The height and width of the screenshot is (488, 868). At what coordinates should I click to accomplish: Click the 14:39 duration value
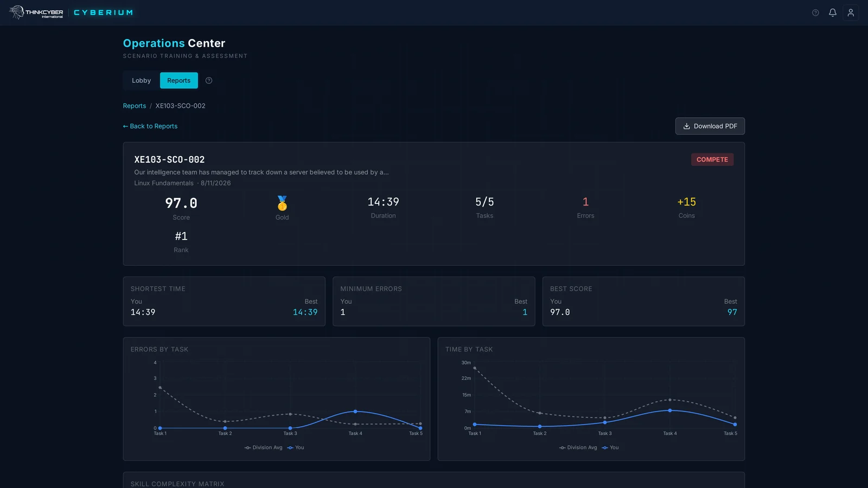(x=384, y=202)
